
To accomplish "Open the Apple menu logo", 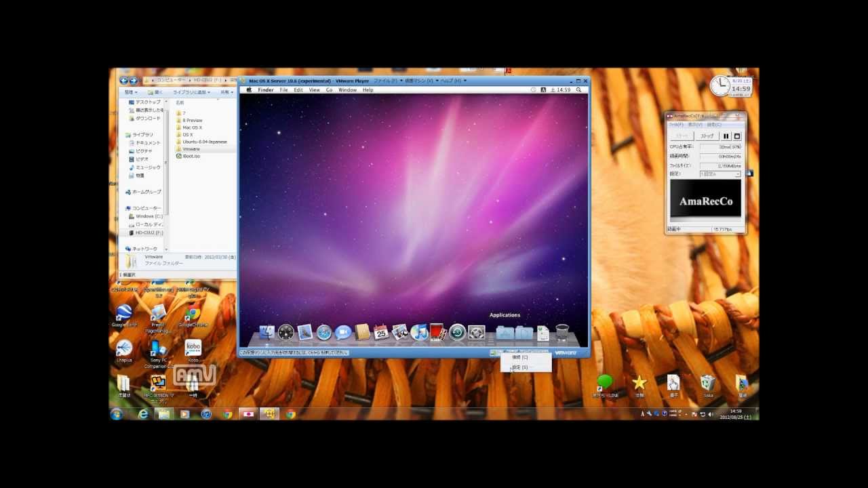I will (249, 89).
